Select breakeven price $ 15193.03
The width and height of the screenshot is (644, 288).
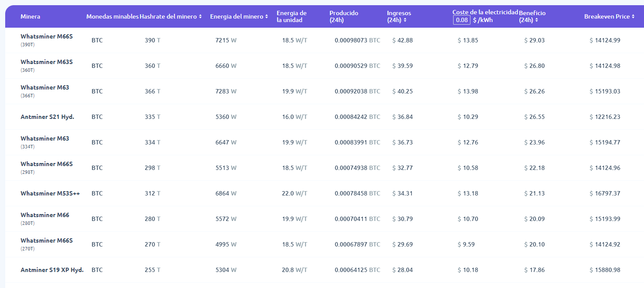(x=605, y=91)
